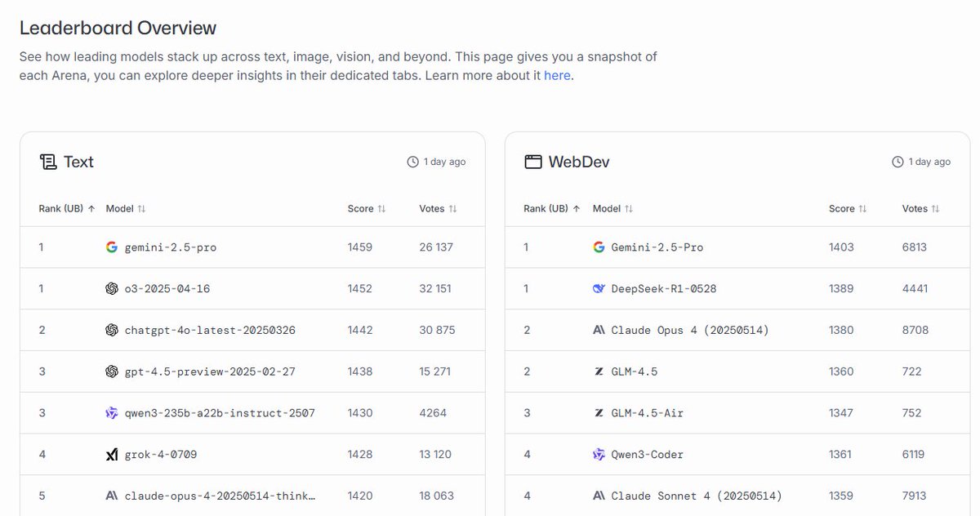Viewport: 980px width, 516px height.
Task: Click the Z logo beside GLM-4.5-Air
Action: point(599,413)
